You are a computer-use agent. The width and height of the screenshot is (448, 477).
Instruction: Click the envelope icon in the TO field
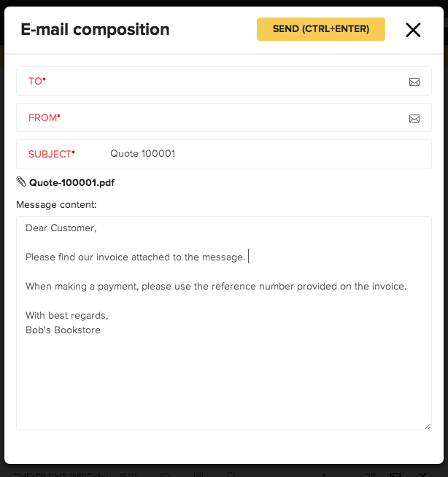[414, 82]
